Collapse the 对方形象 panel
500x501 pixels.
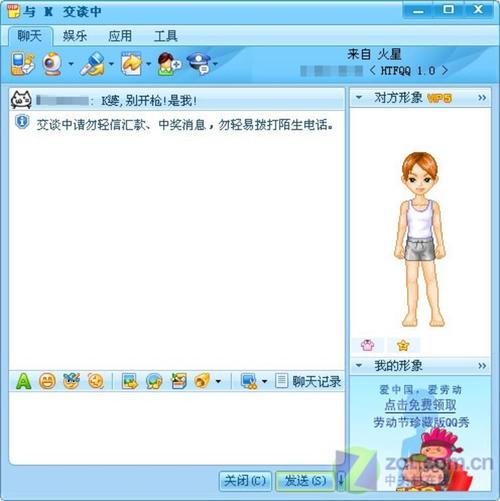(x=359, y=98)
